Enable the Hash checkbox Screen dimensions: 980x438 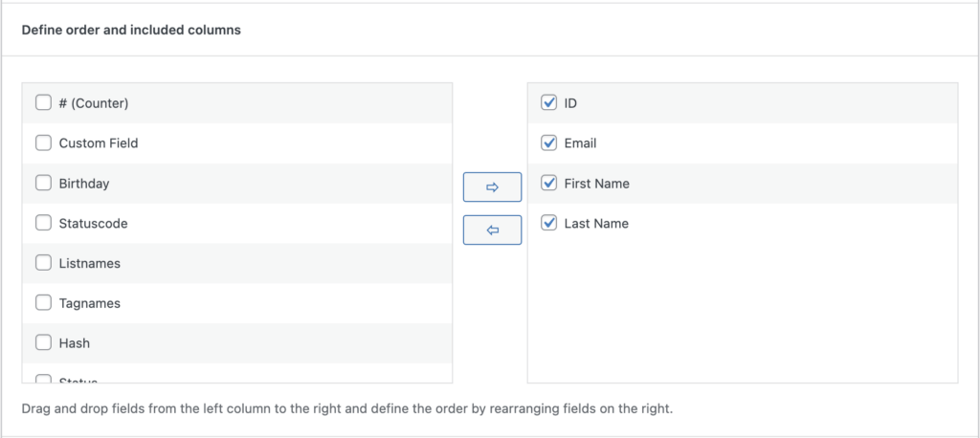click(x=43, y=343)
